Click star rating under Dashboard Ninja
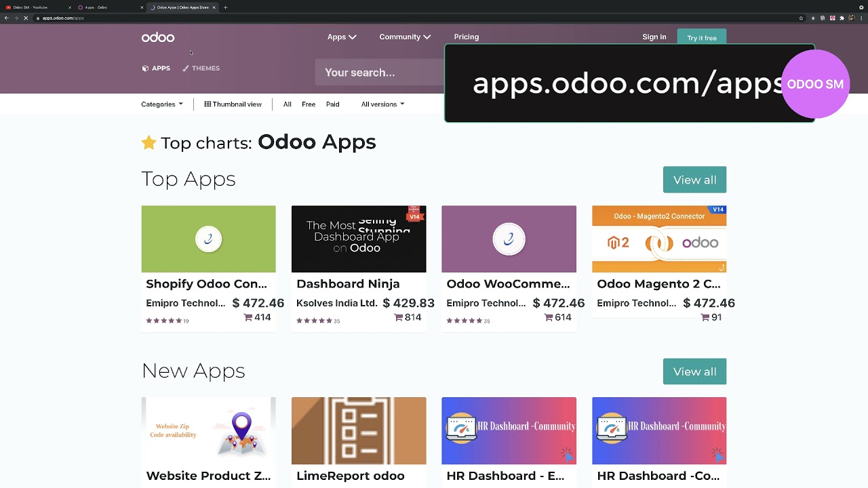Image resolution: width=868 pixels, height=488 pixels. [x=315, y=321]
